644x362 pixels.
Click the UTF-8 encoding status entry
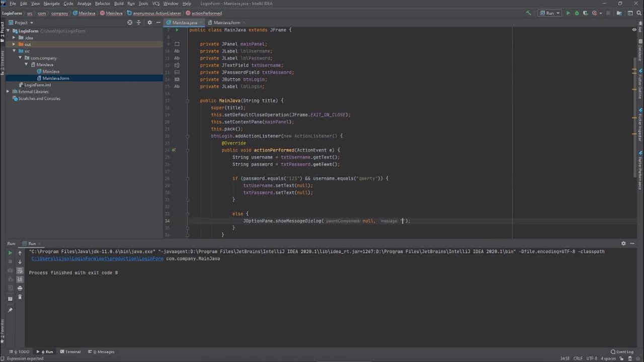[591, 358]
